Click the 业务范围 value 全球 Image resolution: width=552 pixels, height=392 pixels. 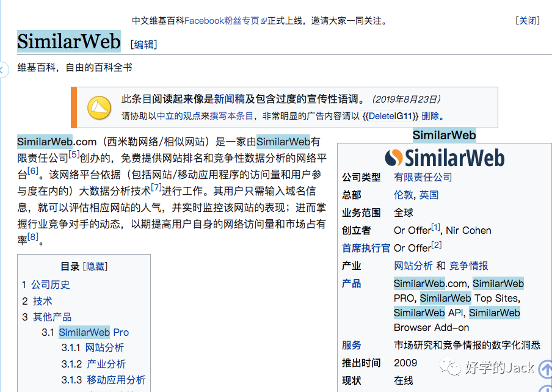pyautogui.click(x=404, y=212)
